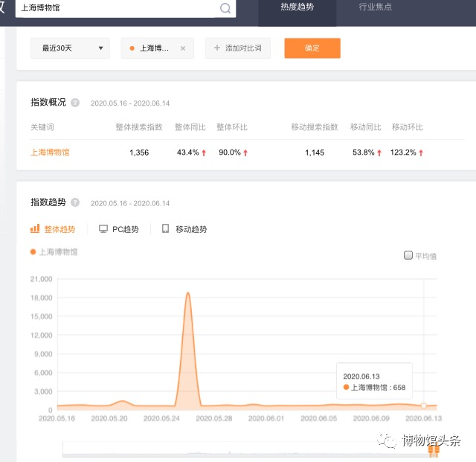Click the 整体同比 column header
Screen dimensions: 476x462
(190, 127)
